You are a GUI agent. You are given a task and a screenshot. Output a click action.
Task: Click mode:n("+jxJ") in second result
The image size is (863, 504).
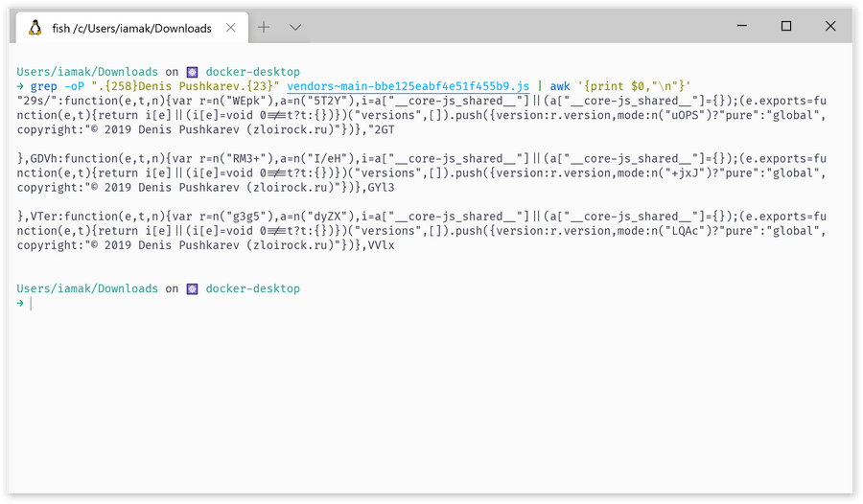661,173
